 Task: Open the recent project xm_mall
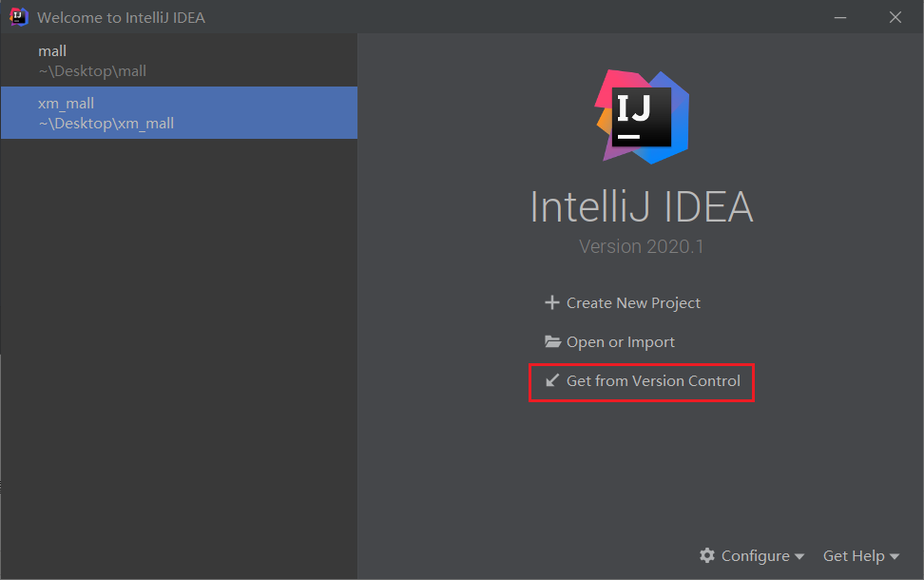click(179, 112)
